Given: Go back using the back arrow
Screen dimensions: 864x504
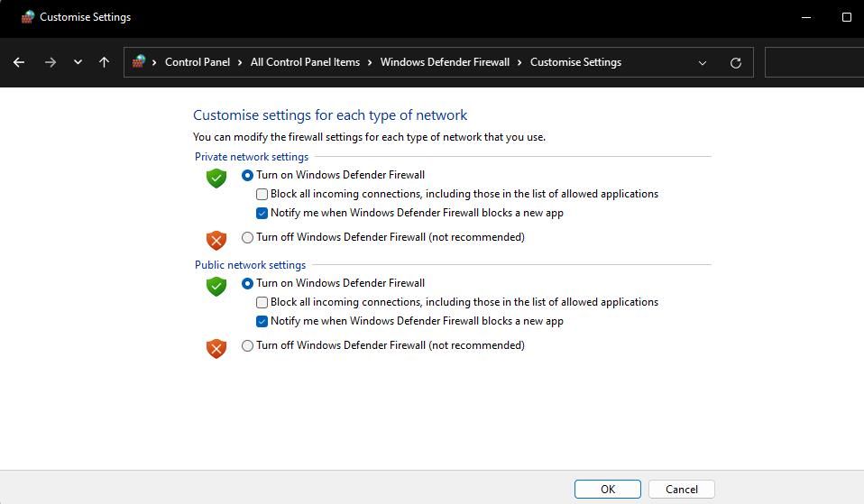Looking at the screenshot, I should tap(19, 62).
